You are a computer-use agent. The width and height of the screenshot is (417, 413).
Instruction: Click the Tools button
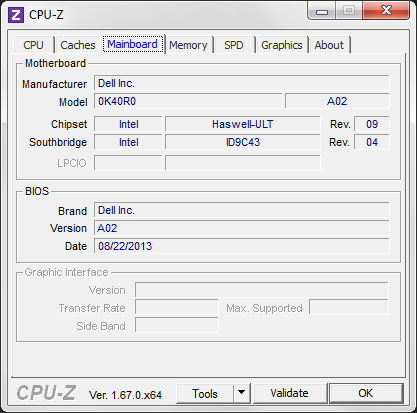pos(205,394)
